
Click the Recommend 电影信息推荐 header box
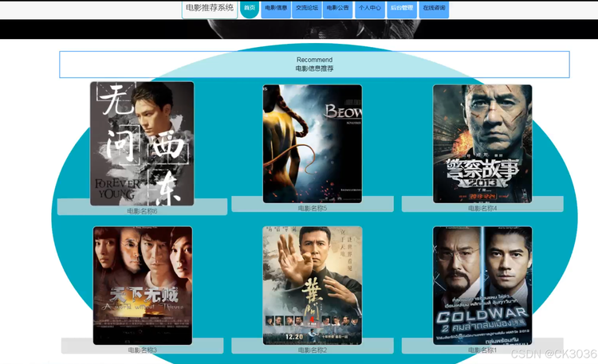(x=314, y=65)
